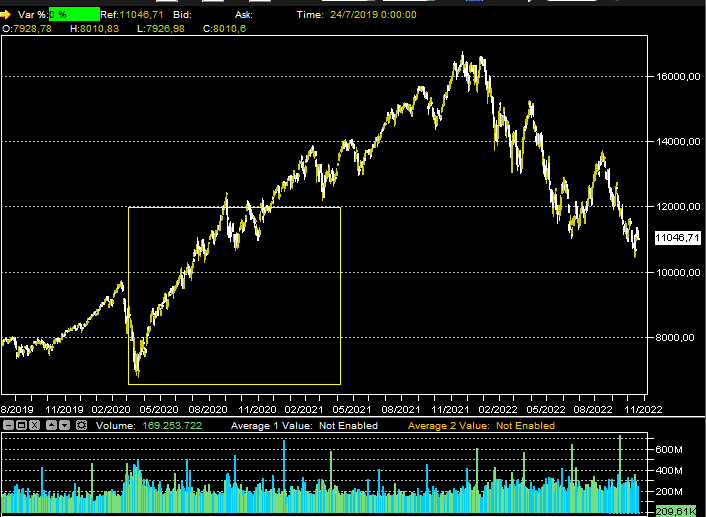Move the Volume panel down
Image resolution: width=706 pixels, height=517 pixels.
pos(65,425)
